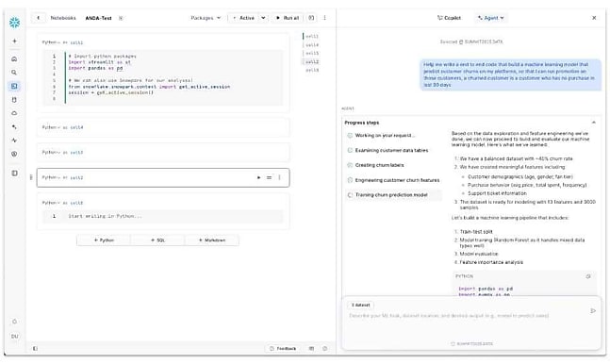
Task: Click the ANDA-Test notebook title
Action: (x=98, y=18)
